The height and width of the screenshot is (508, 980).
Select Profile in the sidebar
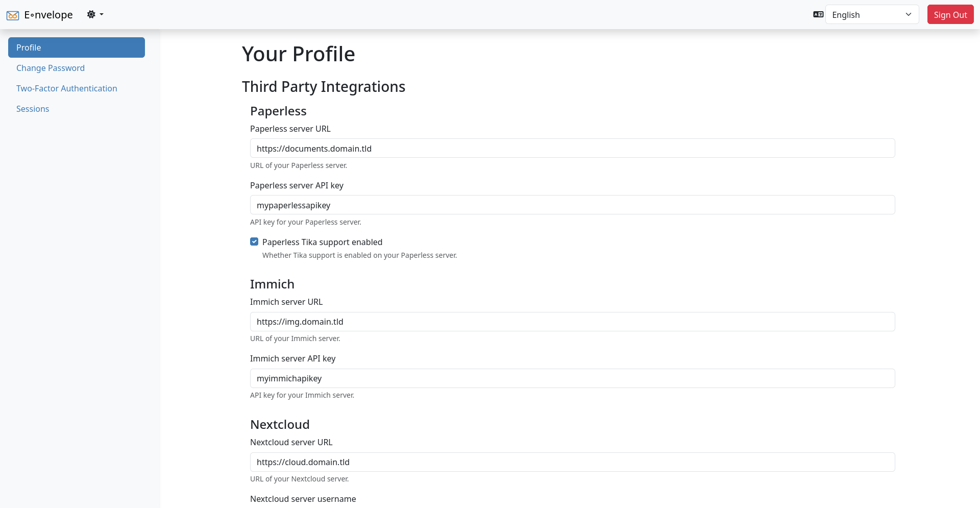tap(77, 47)
